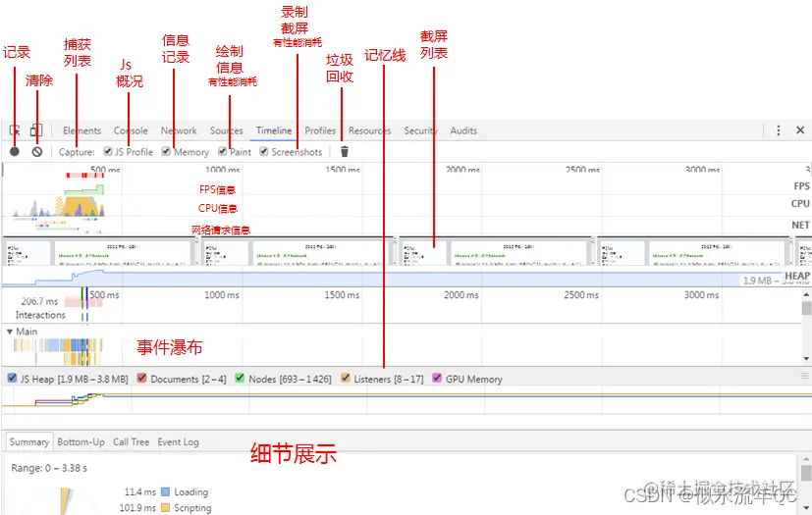Start recording with the round record button

pos(15,152)
